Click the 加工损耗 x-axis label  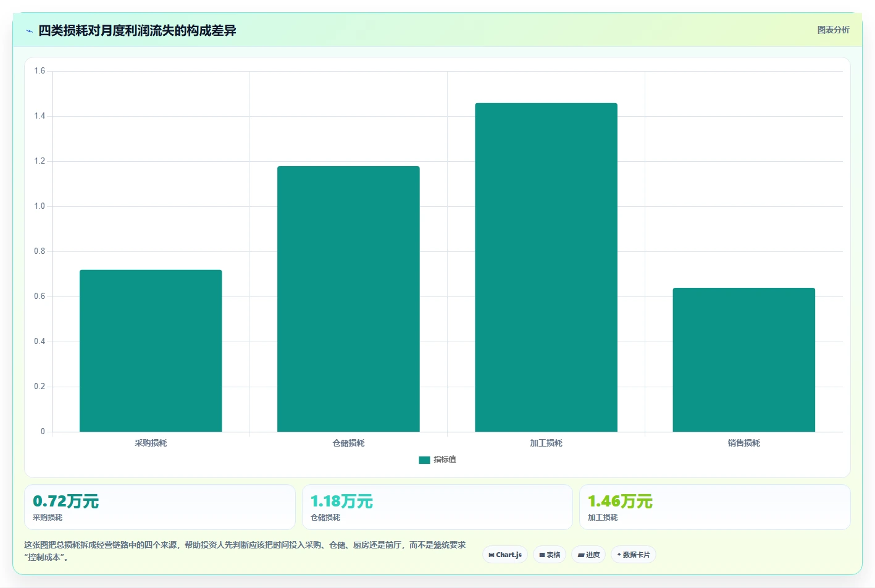pyautogui.click(x=546, y=443)
